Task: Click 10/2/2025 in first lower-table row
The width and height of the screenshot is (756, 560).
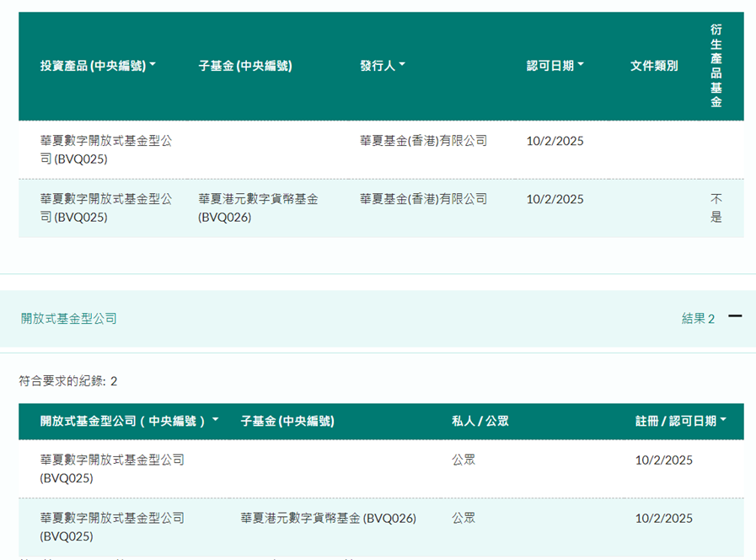Action: pos(664,460)
